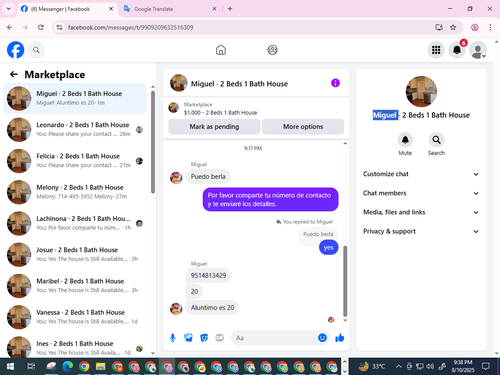Mute this conversation with bell icon
This screenshot has width=500, height=375.
coord(405,140)
